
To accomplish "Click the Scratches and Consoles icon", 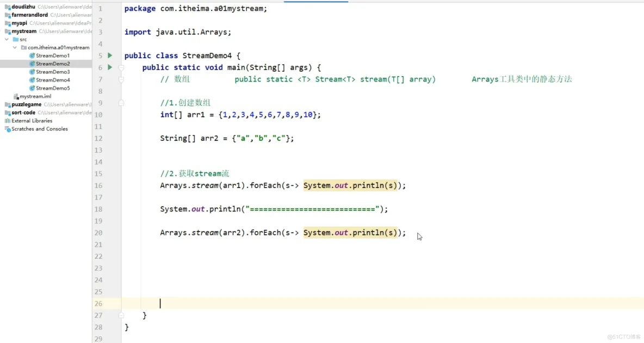I will tap(8, 129).
